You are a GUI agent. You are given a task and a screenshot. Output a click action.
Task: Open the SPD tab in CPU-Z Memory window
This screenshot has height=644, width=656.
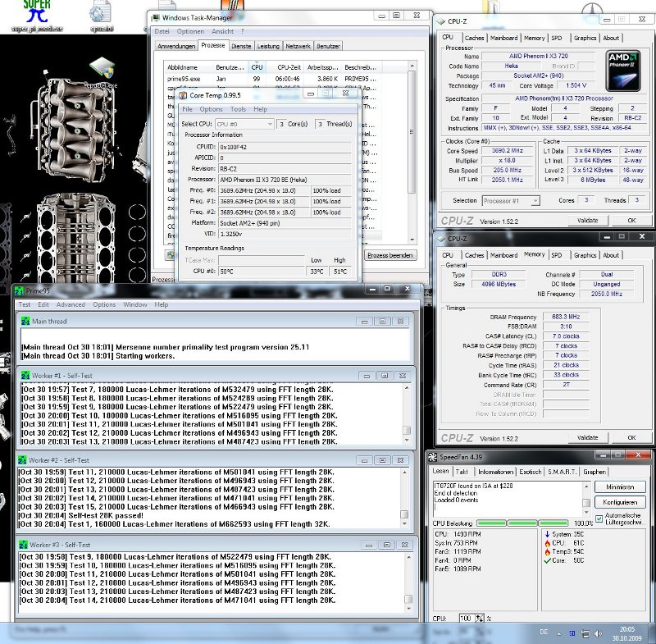click(557, 255)
